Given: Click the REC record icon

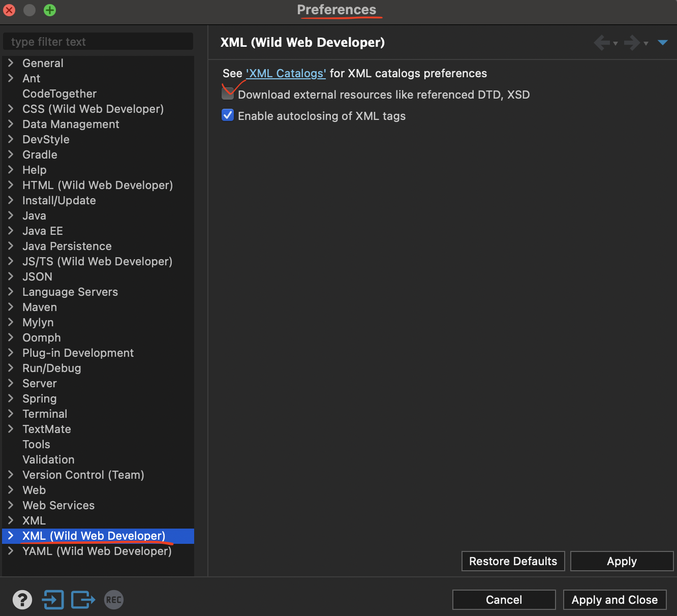Looking at the screenshot, I should (114, 600).
